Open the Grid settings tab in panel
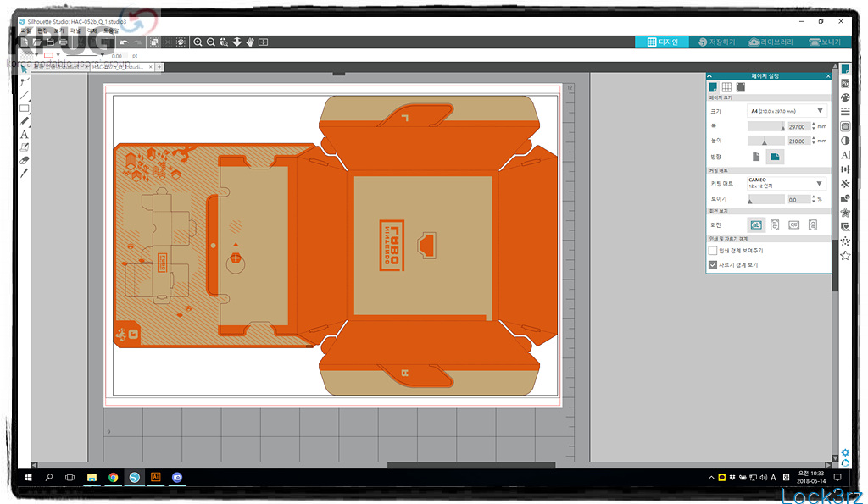Viewport: 868px width, 504px height. click(726, 87)
